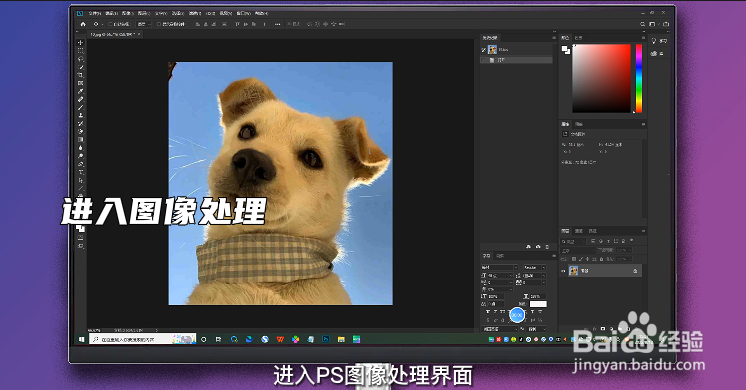Set history brush source on snapshot
The width and height of the screenshot is (746, 390).
[483, 49]
